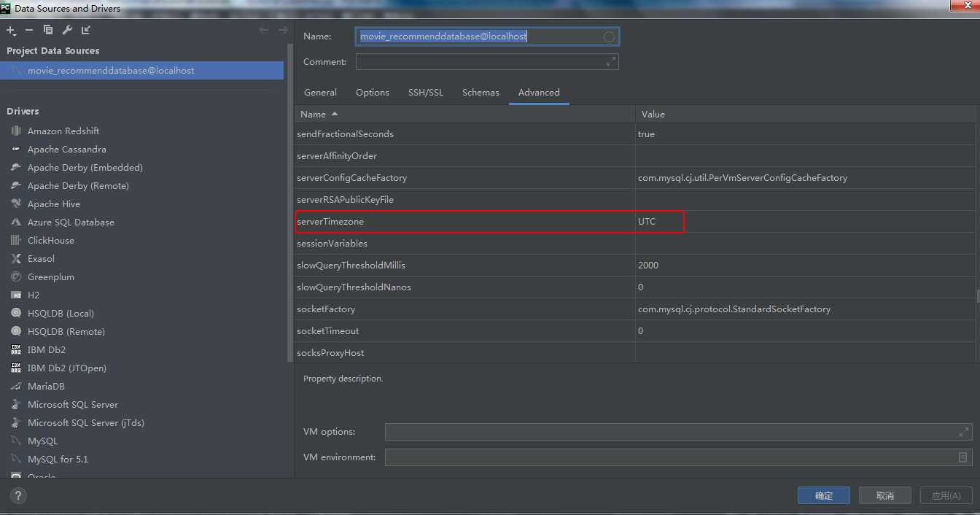Open help with question mark button

(18, 495)
